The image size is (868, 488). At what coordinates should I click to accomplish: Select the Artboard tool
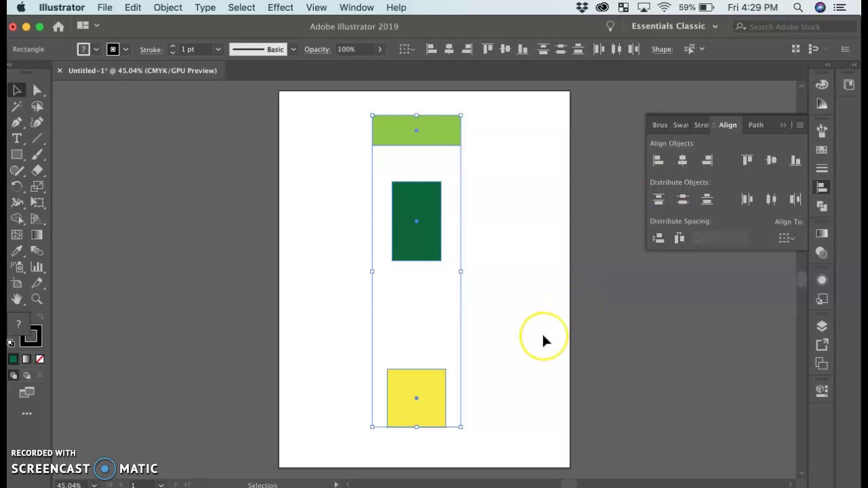(x=17, y=283)
